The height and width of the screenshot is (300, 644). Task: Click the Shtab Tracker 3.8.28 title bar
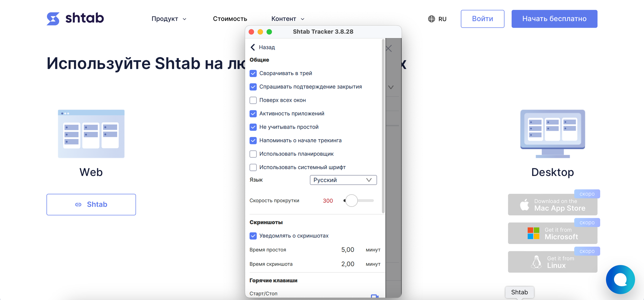323,32
